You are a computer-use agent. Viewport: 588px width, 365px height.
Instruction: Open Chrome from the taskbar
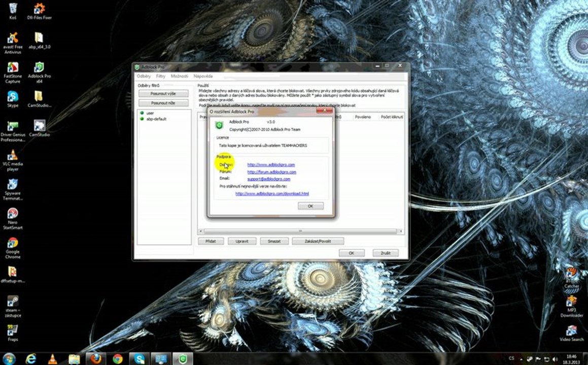coord(117,358)
